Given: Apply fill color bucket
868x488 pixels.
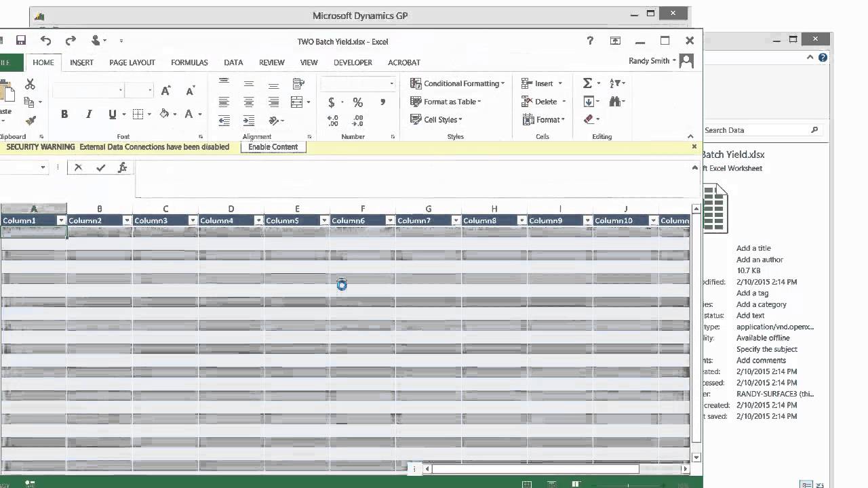Looking at the screenshot, I should point(164,115).
